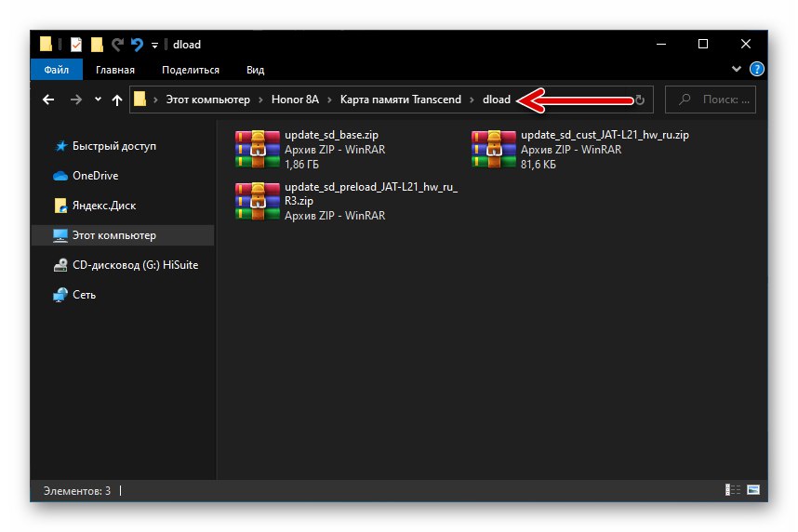Switch to large icons view in status bar
This screenshot has width=798, height=532.
click(x=753, y=490)
